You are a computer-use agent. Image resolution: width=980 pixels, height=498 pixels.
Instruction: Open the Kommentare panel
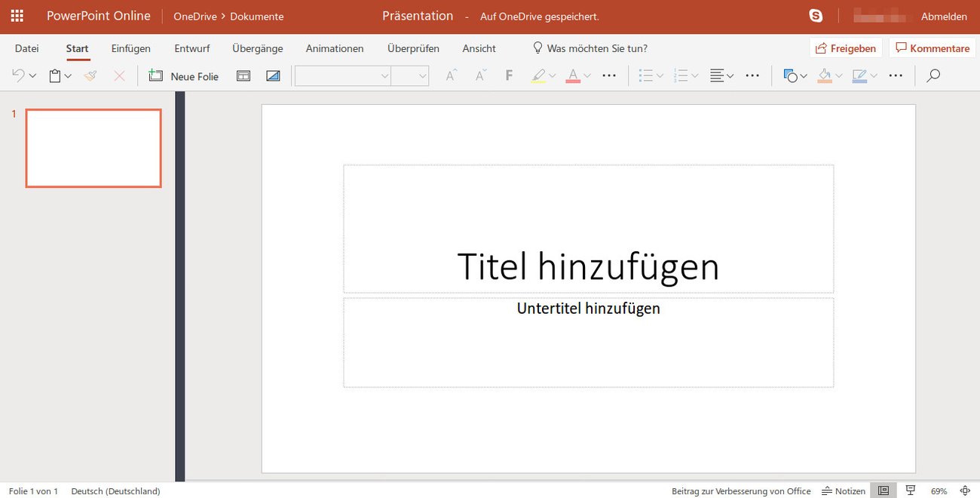point(933,48)
